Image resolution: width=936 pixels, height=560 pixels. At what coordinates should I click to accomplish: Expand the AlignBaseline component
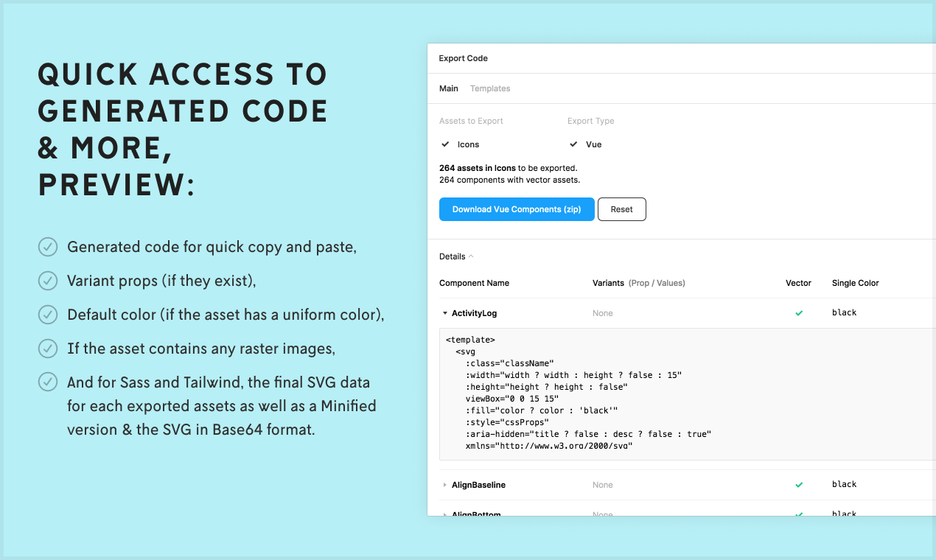tap(444, 485)
